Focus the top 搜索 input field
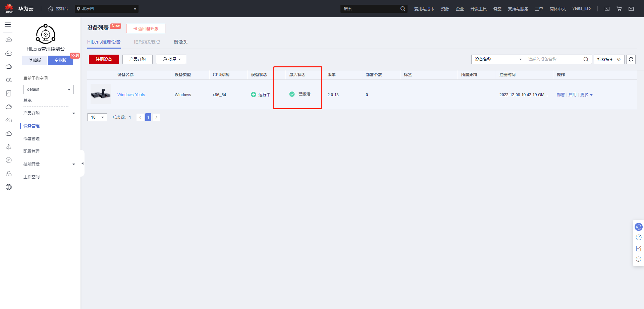 pos(370,9)
